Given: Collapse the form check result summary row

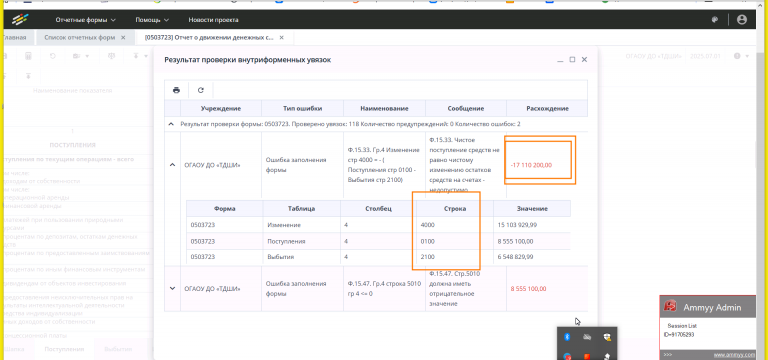Looking at the screenshot, I should [x=171, y=124].
